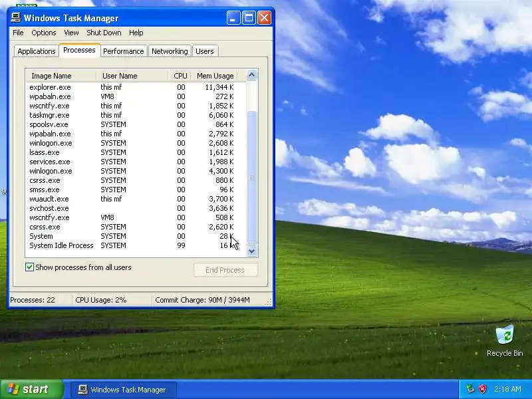Click the network connection tray icon
Screen dimensions: 532x399
[x=470, y=389]
